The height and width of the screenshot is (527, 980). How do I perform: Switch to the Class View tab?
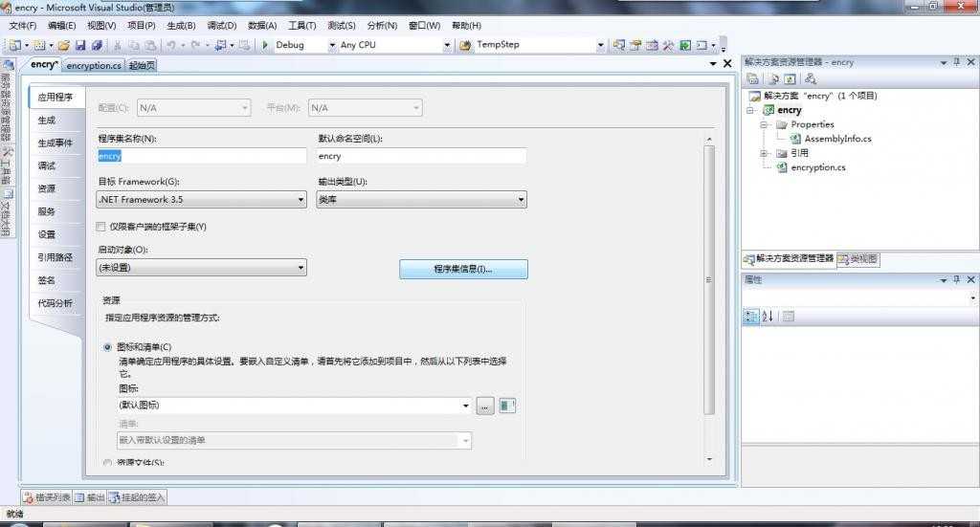tap(858, 258)
